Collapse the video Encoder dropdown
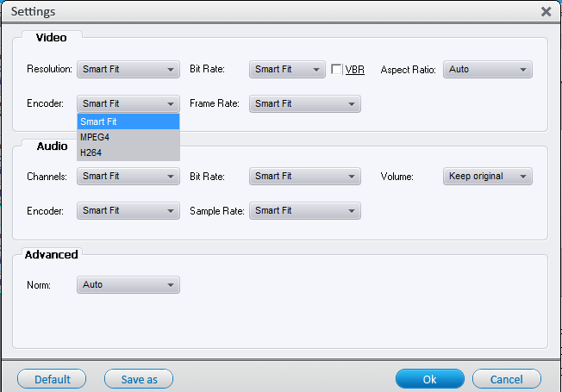The width and height of the screenshot is (562, 392). coord(128,104)
